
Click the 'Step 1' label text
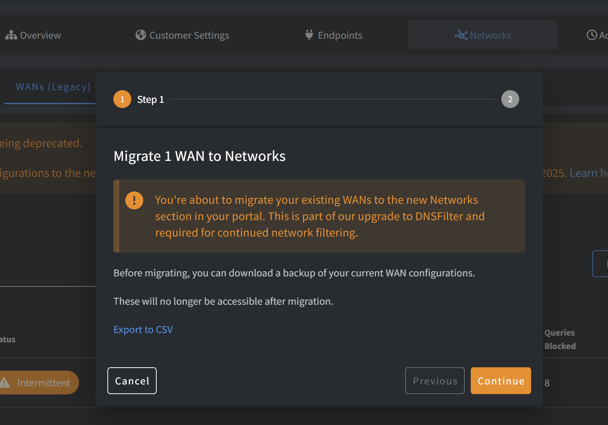tap(150, 100)
